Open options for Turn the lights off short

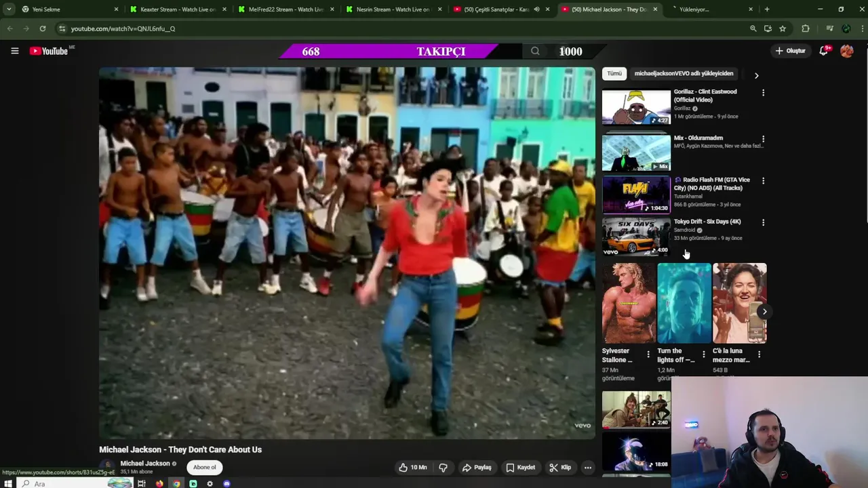point(703,354)
